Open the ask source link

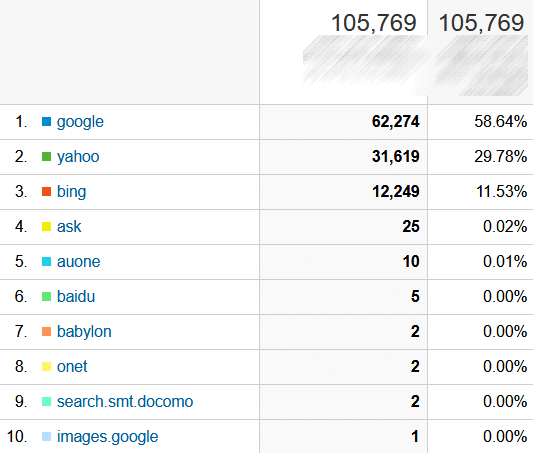[69, 227]
